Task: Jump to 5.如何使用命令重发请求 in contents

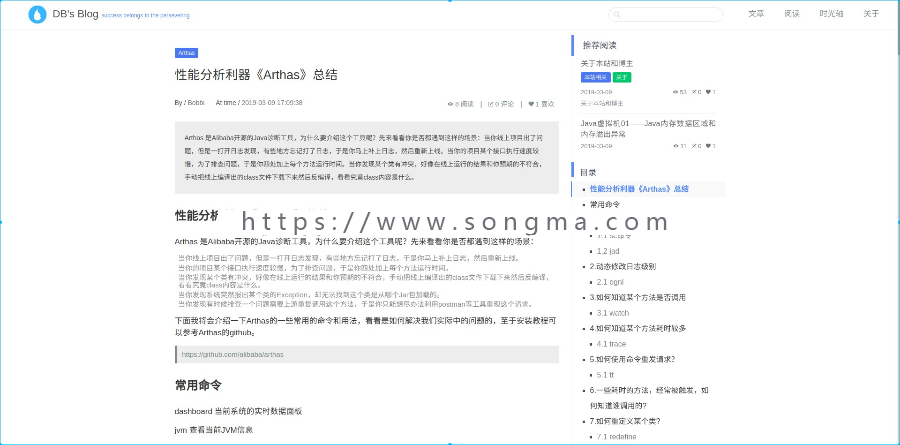Action: (x=633, y=359)
